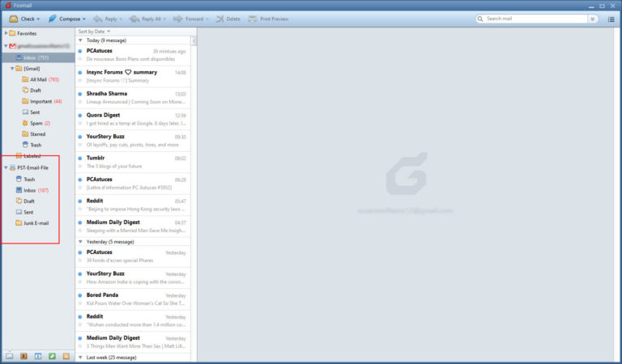The height and width of the screenshot is (364, 622).
Task: Collapse the Yesterday (5 message) group
Action: point(80,242)
